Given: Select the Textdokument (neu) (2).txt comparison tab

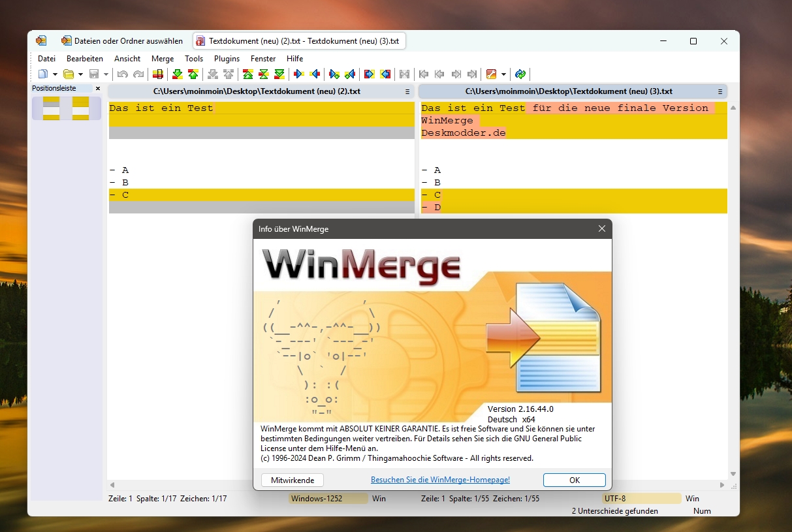Looking at the screenshot, I should [x=300, y=40].
